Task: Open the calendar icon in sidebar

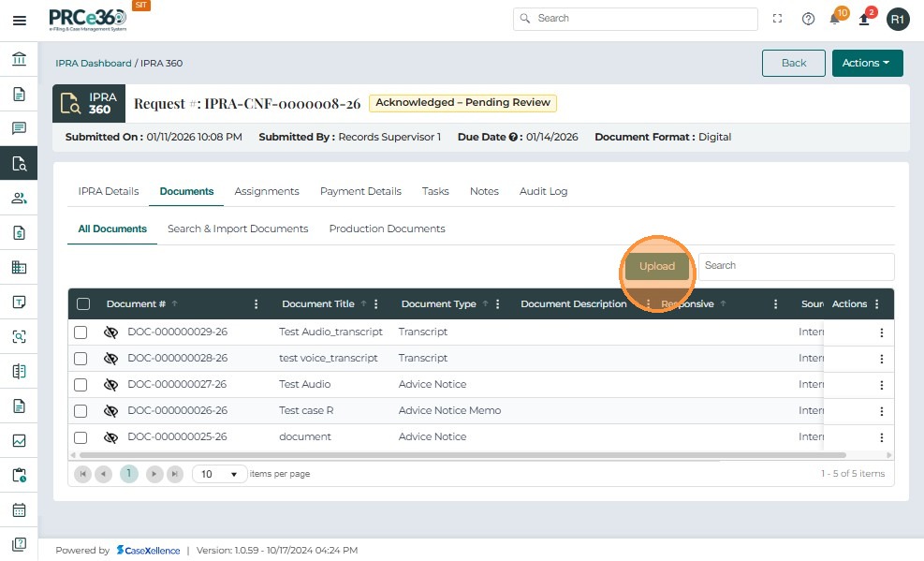Action: (19, 510)
